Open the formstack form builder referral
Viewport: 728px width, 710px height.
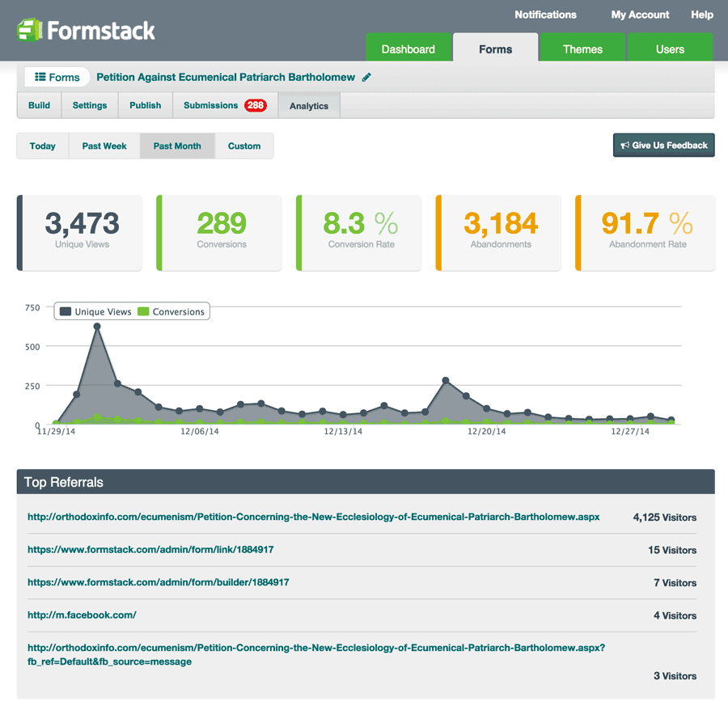click(159, 582)
